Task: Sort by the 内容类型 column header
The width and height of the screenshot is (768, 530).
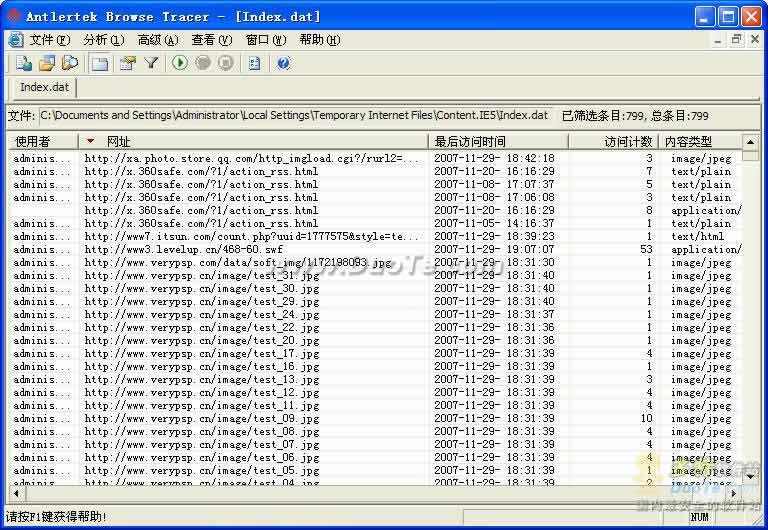Action: click(x=700, y=142)
